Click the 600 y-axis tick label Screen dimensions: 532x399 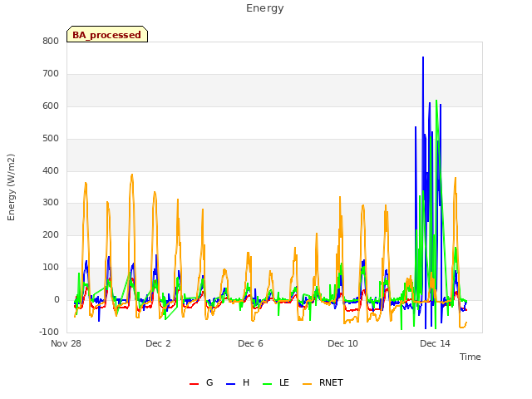click(51, 106)
